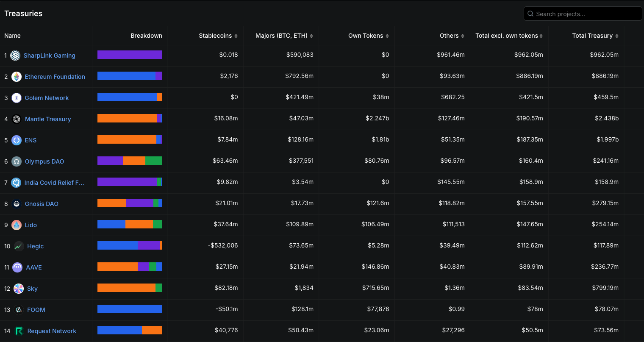Click the $73.56m total treasury value
Viewport: 644px width, 342px height.
606,330
